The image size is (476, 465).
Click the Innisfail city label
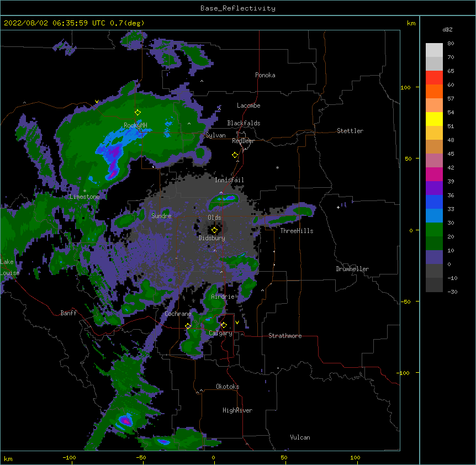[x=229, y=180]
